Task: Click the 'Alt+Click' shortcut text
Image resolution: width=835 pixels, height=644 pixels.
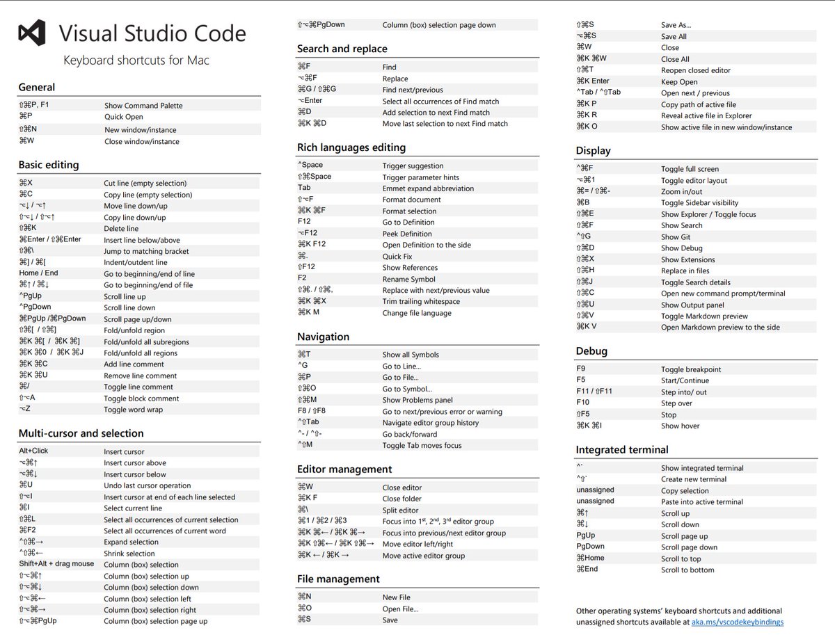Action: click(33, 451)
